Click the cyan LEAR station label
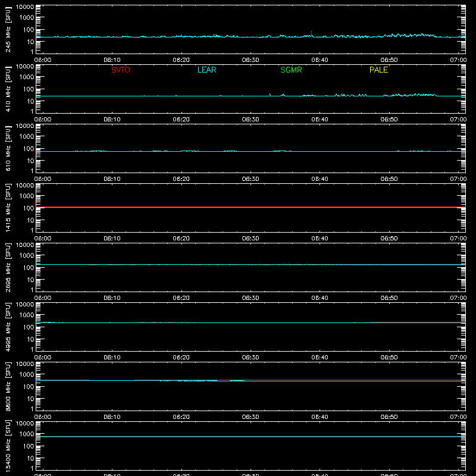476x476 pixels. click(x=206, y=70)
